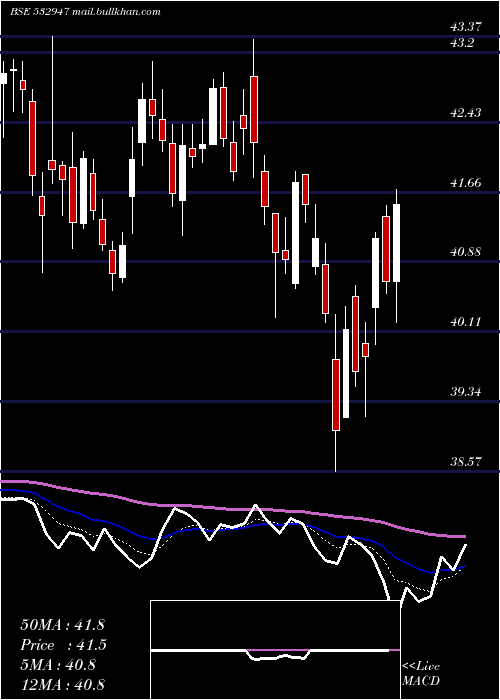
Task: Click the 5MA : 40.8 readout
Action: [x=58, y=665]
